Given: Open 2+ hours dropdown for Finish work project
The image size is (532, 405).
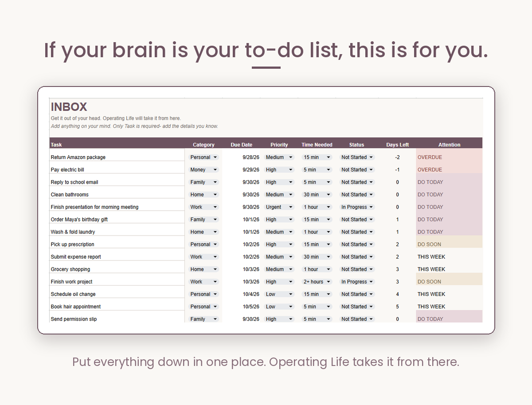Looking at the screenshot, I should point(317,281).
